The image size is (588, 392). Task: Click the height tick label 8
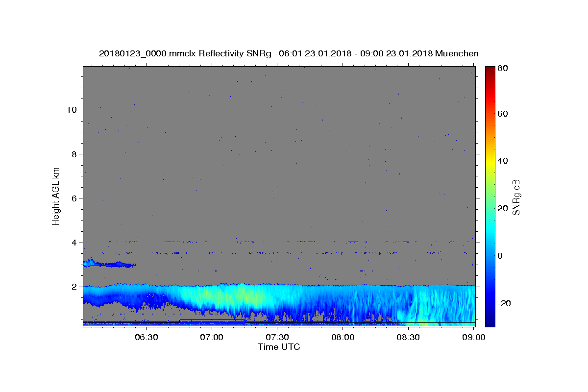pos(73,154)
